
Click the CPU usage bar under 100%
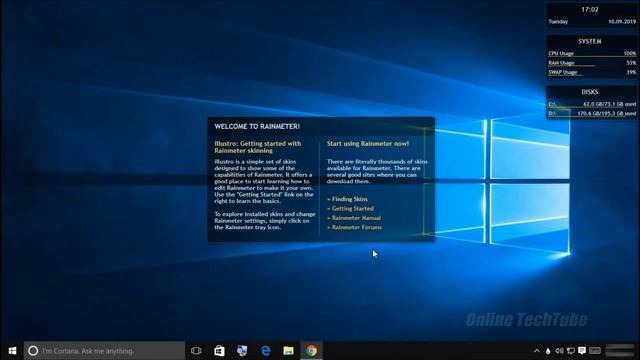click(x=592, y=56)
